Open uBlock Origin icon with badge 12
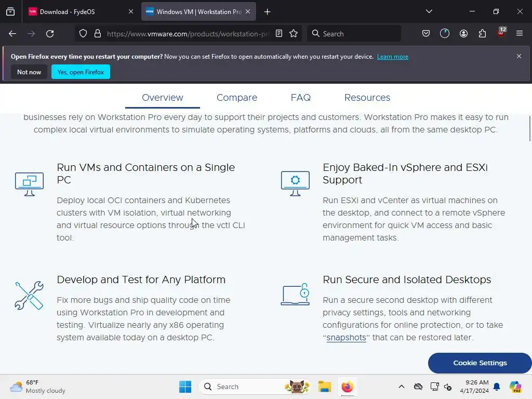 click(x=501, y=33)
